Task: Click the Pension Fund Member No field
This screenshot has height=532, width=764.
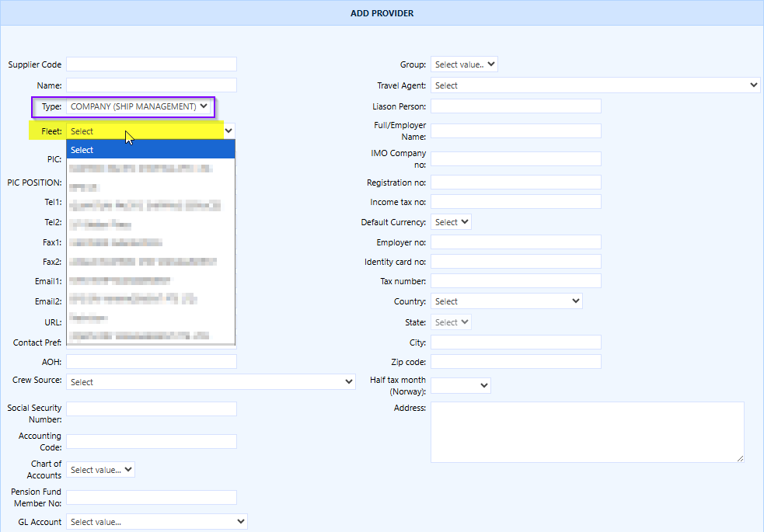Action: click(151, 497)
